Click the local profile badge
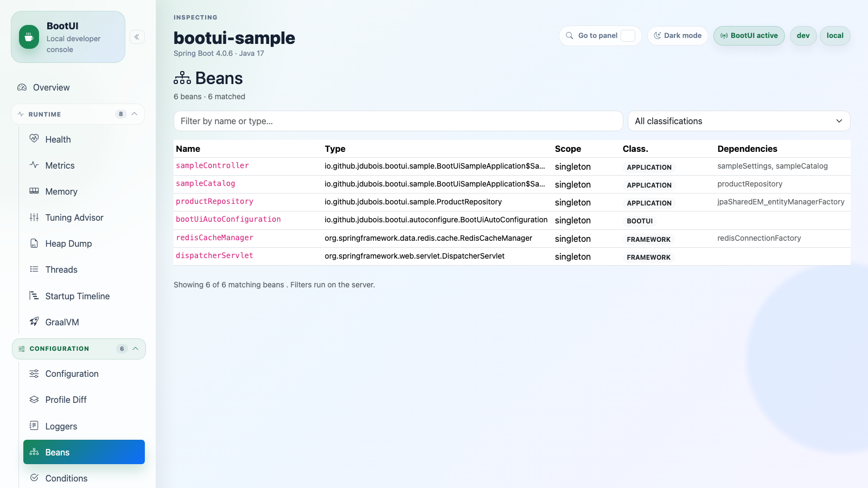Viewport: 868px width, 488px height. coord(835,36)
